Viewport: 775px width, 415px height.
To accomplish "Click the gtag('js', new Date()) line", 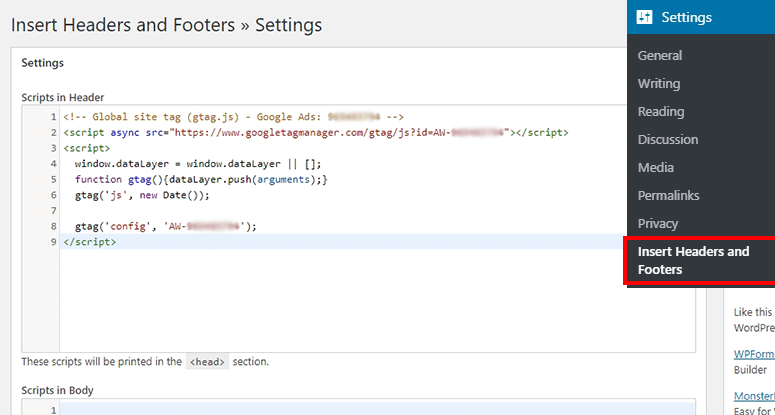I will 142,195.
